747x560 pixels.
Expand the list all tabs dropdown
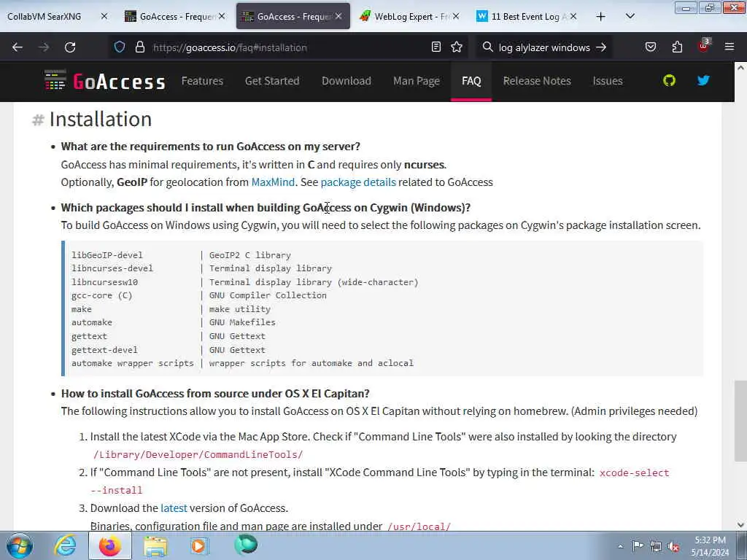point(630,17)
